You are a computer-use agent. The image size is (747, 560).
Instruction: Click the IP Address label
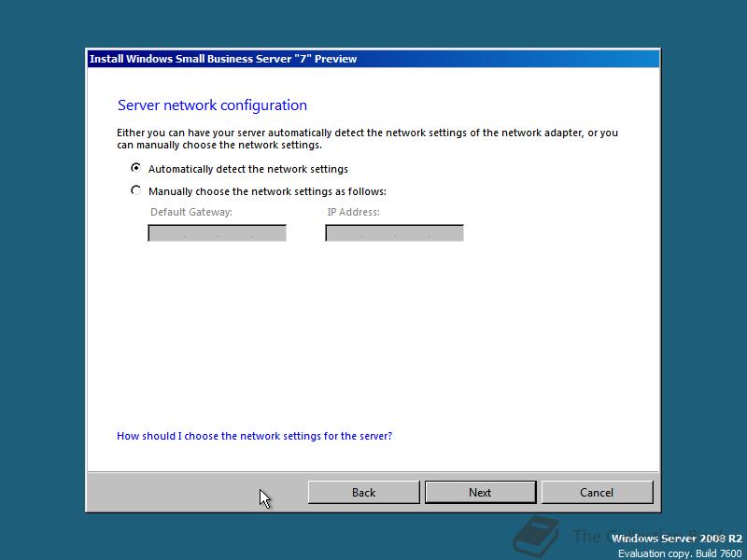click(x=354, y=212)
